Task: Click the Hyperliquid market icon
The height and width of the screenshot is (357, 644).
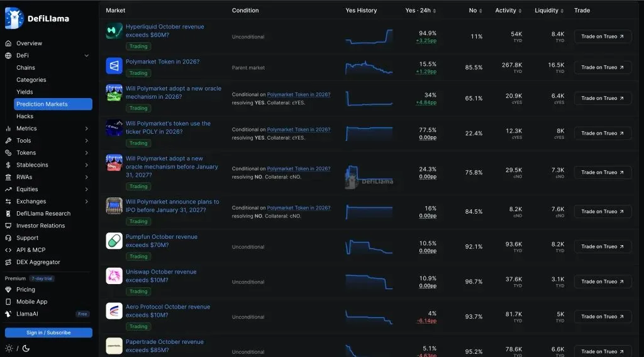Action: click(114, 31)
